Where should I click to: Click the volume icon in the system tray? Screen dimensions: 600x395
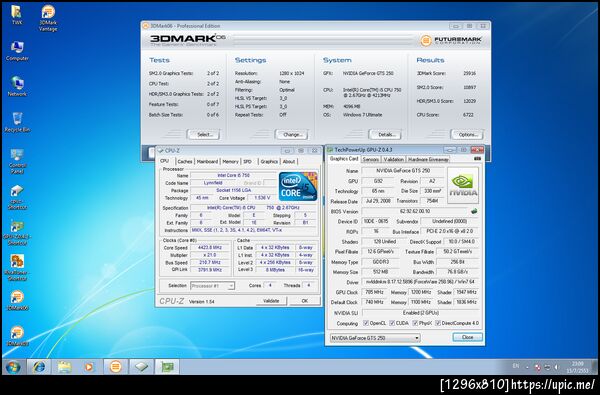tap(556, 367)
